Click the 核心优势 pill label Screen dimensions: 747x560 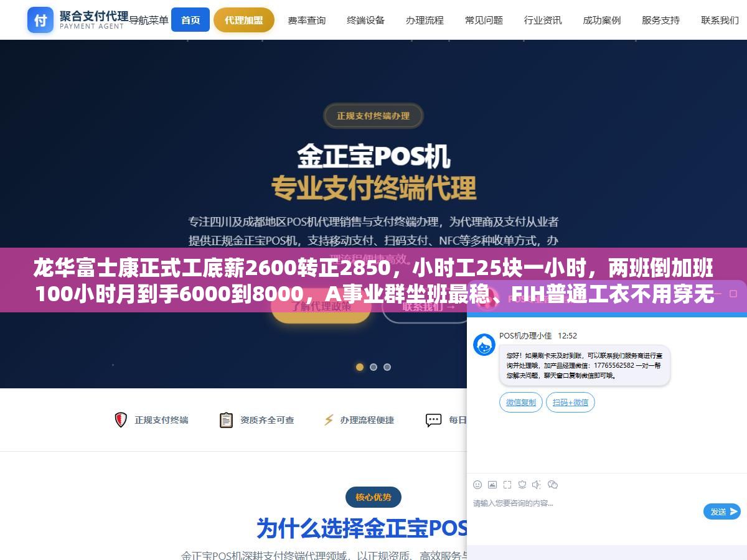tap(374, 497)
